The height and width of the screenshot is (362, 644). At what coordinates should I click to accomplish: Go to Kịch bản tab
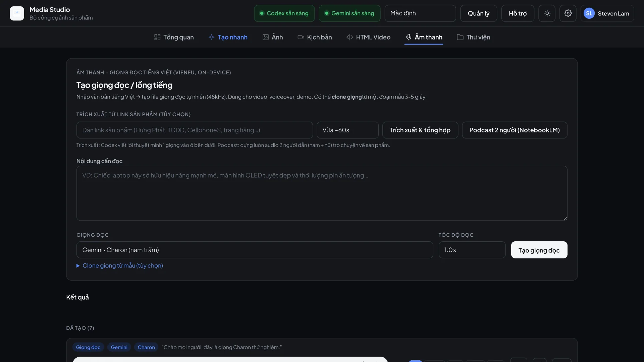click(x=315, y=37)
